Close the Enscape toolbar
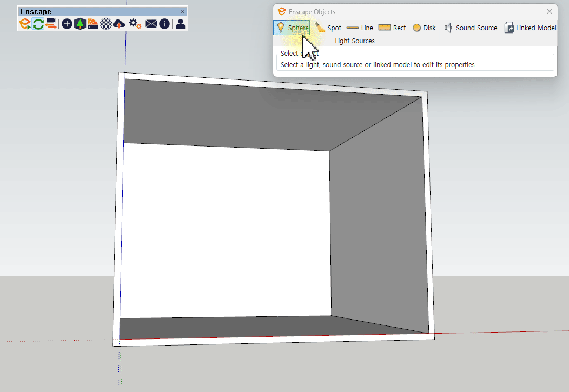 coord(182,11)
